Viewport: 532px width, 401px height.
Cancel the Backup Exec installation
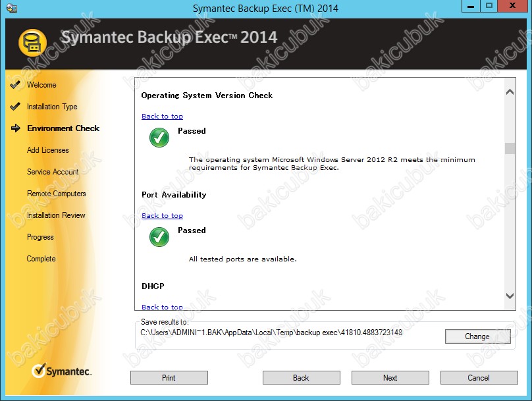pos(479,378)
